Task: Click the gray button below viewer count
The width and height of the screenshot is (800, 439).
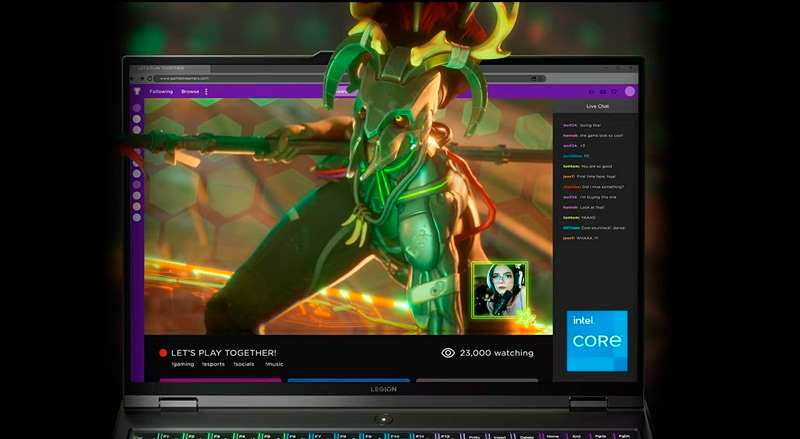Action: click(477, 380)
